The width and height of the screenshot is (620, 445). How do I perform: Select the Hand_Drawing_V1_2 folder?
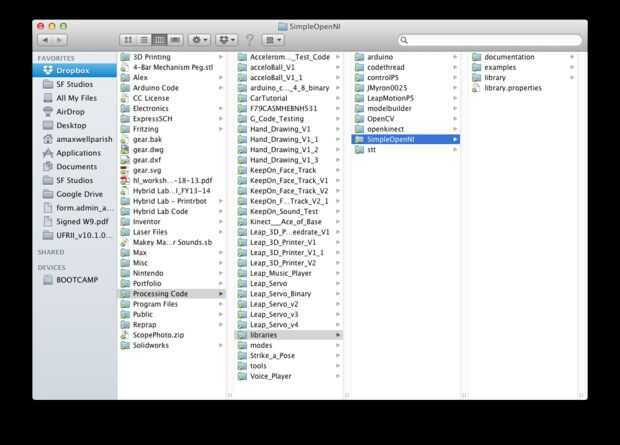[289, 150]
